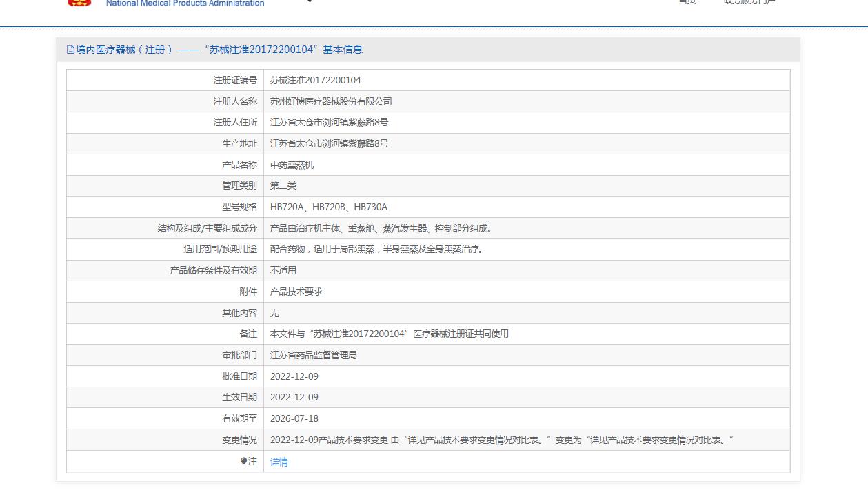Select attachment value 产品技术要求
The image size is (868, 499).
click(x=296, y=292)
